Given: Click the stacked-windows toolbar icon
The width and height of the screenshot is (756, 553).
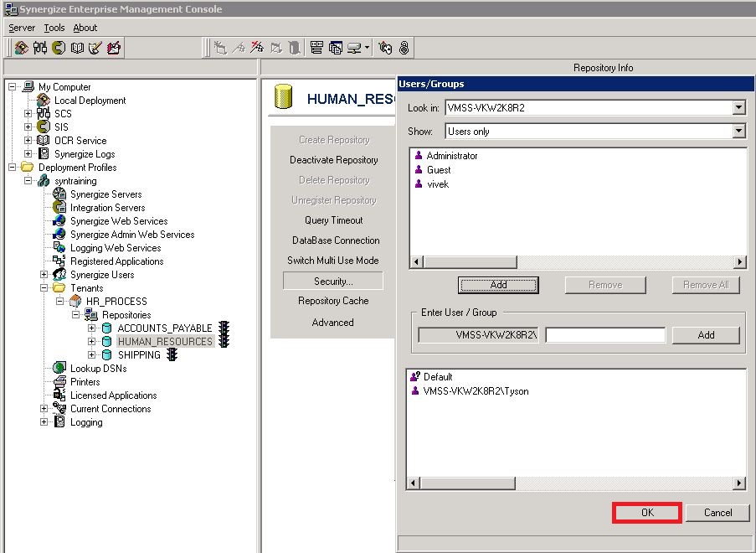Looking at the screenshot, I should point(336,47).
